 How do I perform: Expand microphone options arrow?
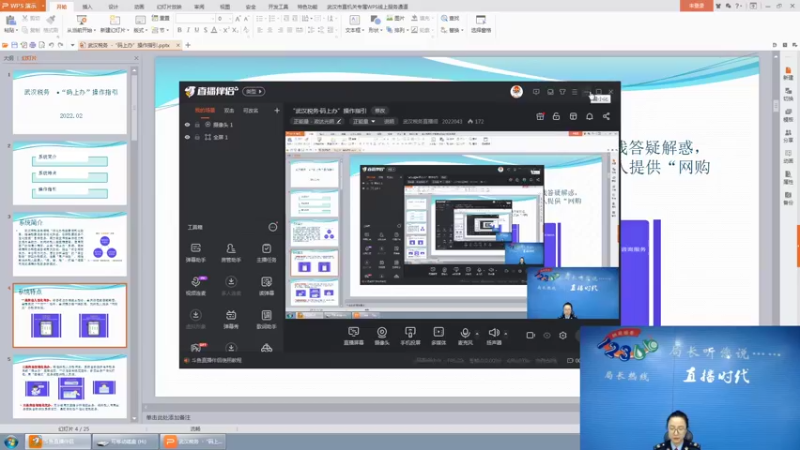coord(477,334)
